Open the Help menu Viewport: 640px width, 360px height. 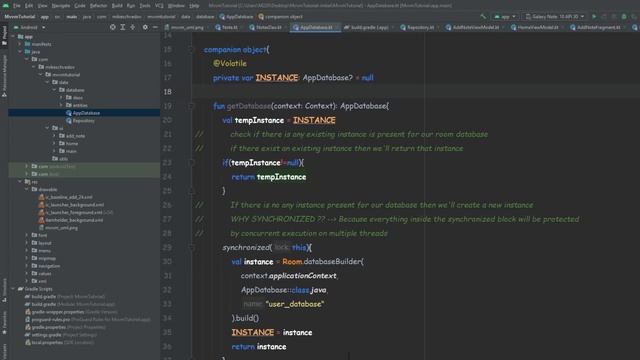coord(194,6)
